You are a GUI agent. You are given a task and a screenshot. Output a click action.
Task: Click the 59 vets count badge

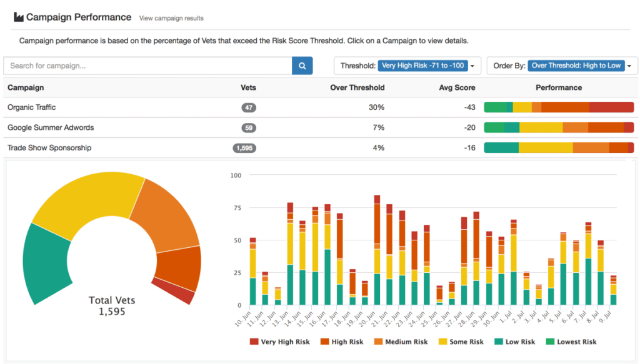tap(249, 128)
